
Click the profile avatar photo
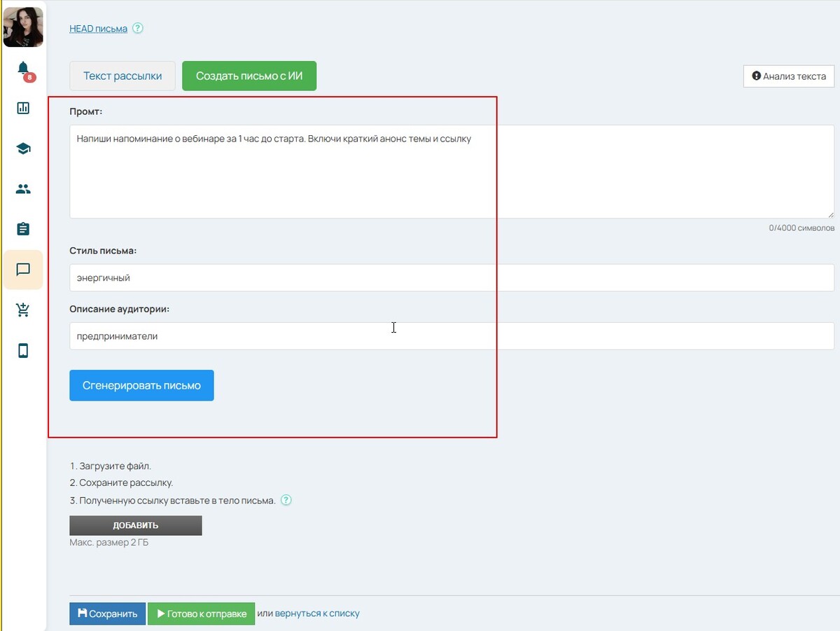tap(23, 27)
